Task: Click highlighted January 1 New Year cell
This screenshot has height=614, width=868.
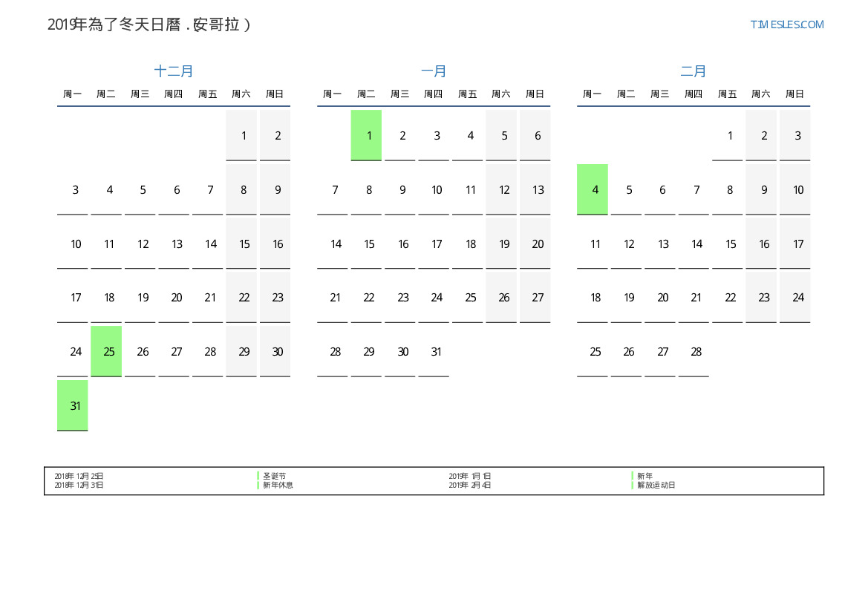Action: [366, 135]
